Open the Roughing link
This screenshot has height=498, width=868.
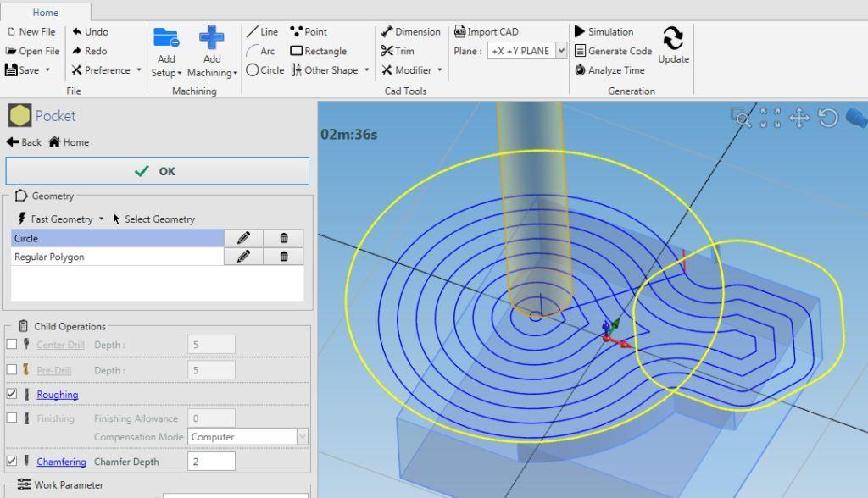coord(58,395)
